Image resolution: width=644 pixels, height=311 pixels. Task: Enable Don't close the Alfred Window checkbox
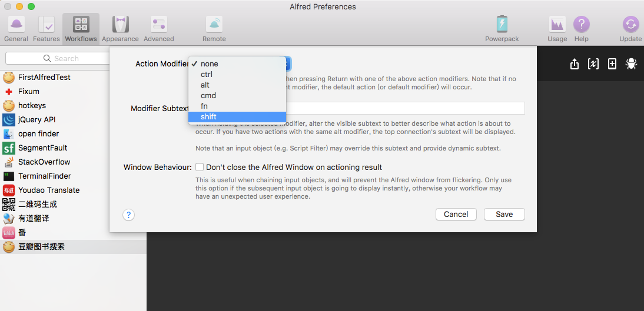(200, 167)
